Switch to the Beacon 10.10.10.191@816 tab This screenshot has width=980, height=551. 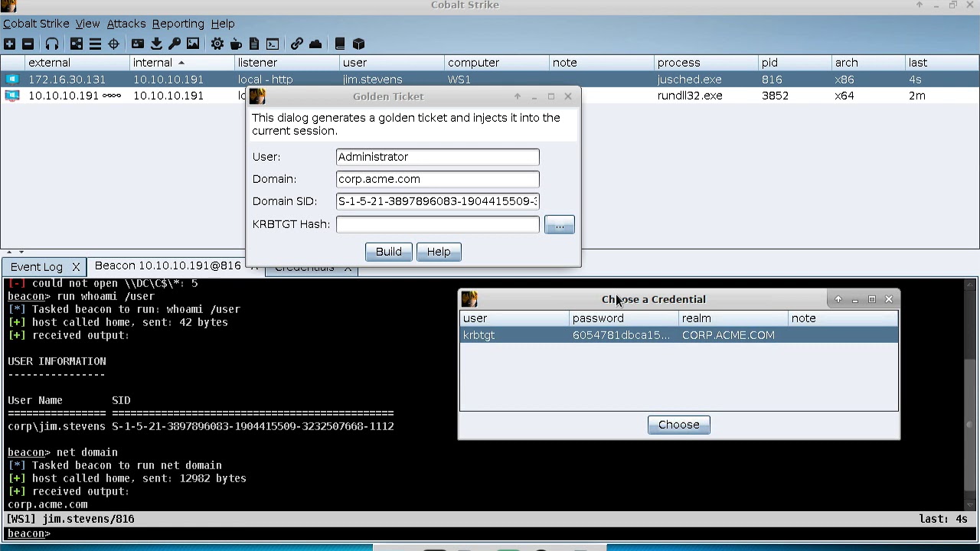click(168, 266)
